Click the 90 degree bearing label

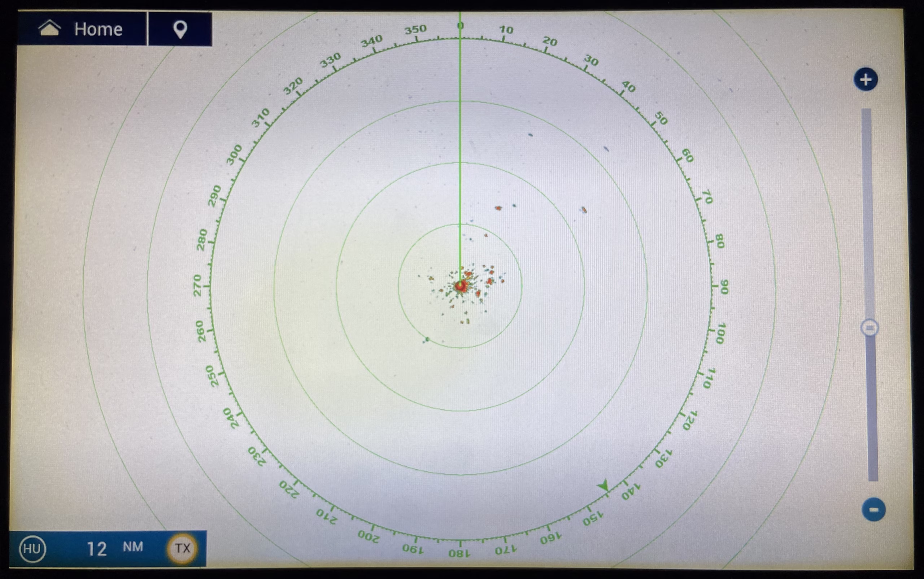pos(724,287)
